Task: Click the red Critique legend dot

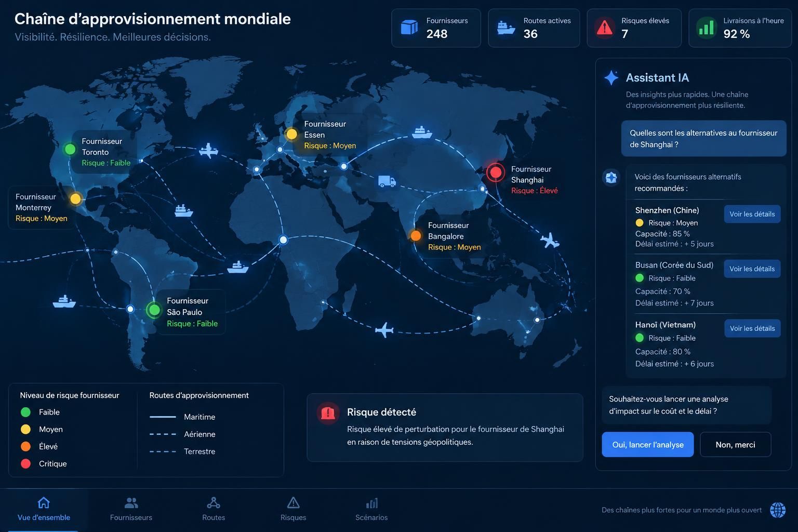Action: tap(25, 463)
